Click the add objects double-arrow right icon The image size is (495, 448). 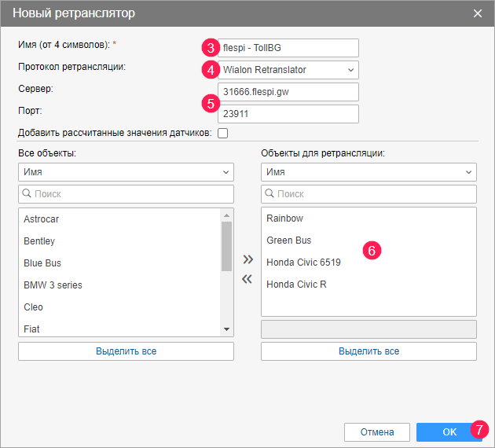pyautogui.click(x=247, y=259)
